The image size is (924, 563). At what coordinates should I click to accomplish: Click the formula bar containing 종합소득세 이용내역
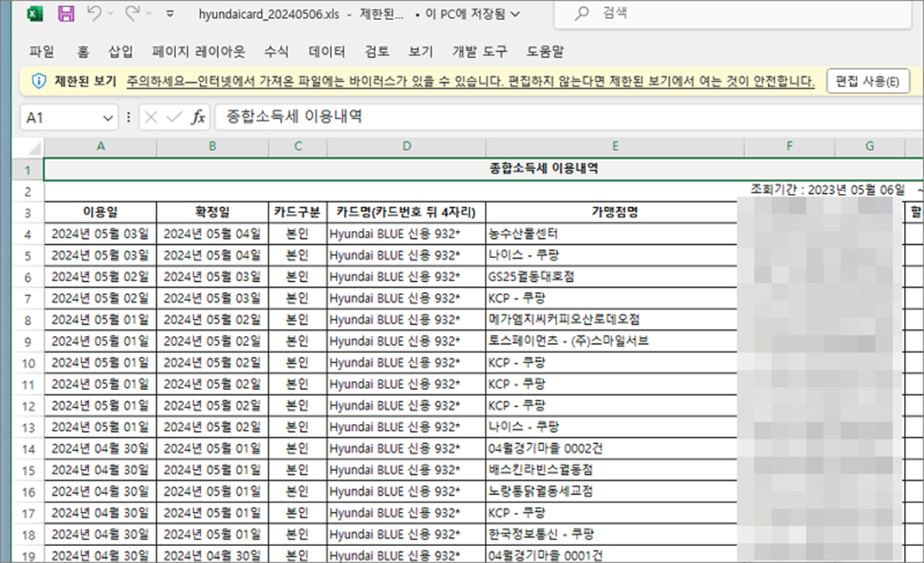(x=568, y=117)
